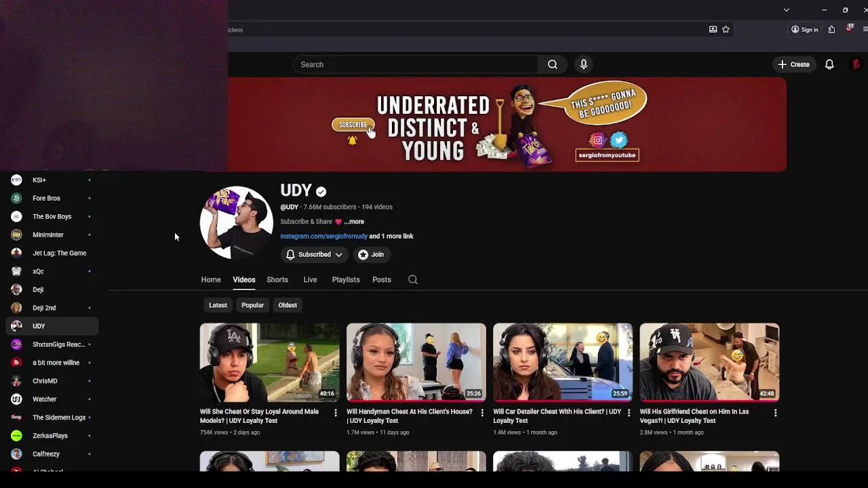The height and width of the screenshot is (488, 868).
Task: Play the Car Detailer video thumbnail
Action: point(562,362)
